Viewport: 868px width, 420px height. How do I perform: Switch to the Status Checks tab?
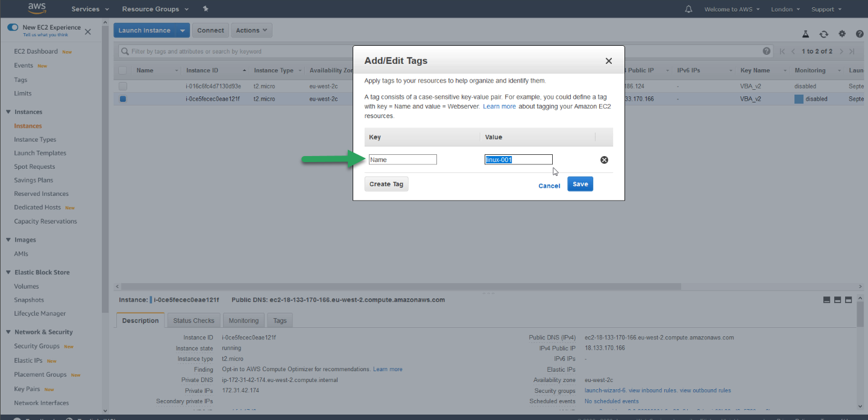point(194,321)
